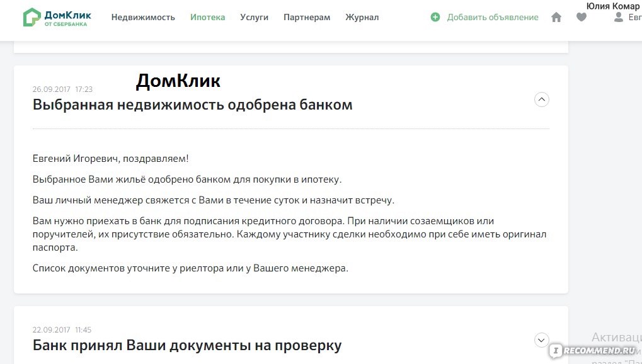Open the Ипотека menu item

tap(207, 17)
